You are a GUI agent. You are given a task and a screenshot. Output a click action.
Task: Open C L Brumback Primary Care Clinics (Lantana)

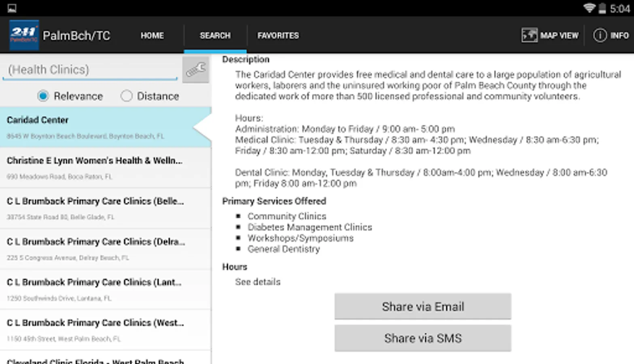point(106,289)
